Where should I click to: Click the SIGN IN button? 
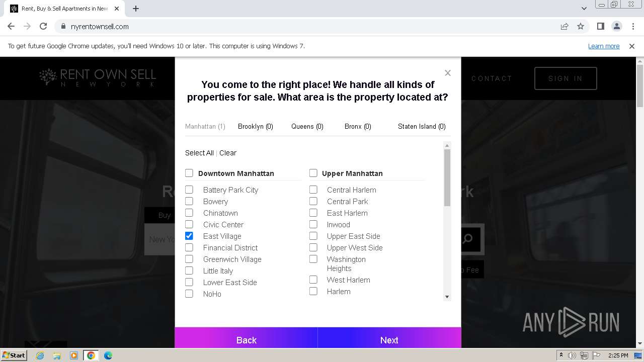click(566, 78)
